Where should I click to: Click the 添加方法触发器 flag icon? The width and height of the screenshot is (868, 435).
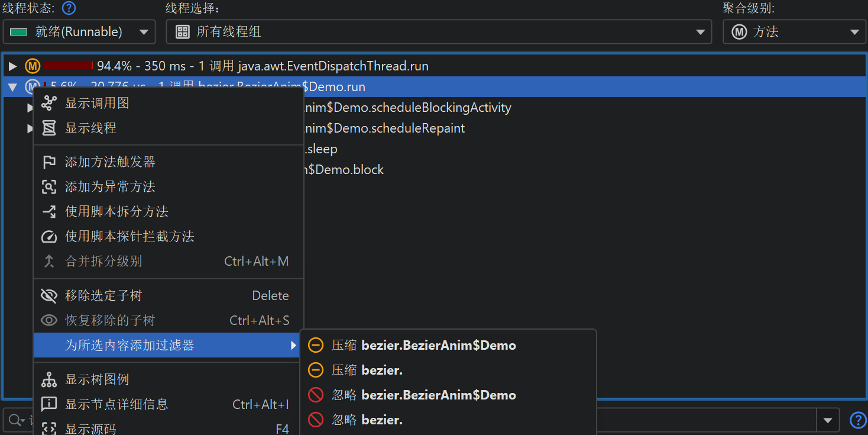pyautogui.click(x=49, y=162)
